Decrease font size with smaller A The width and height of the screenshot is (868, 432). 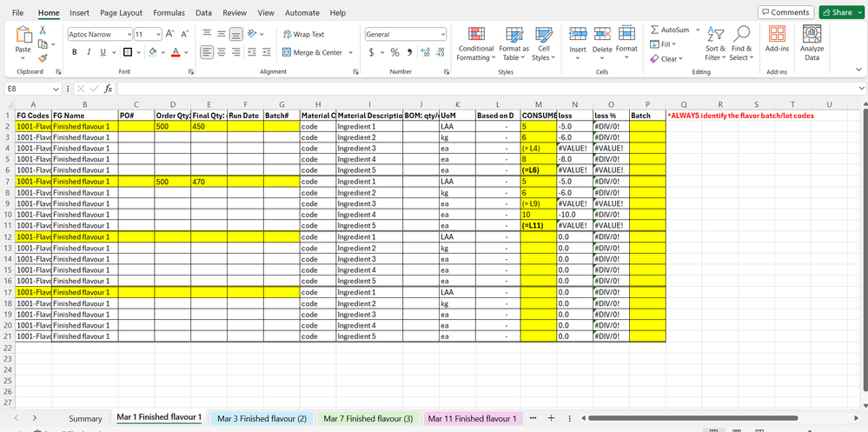185,35
